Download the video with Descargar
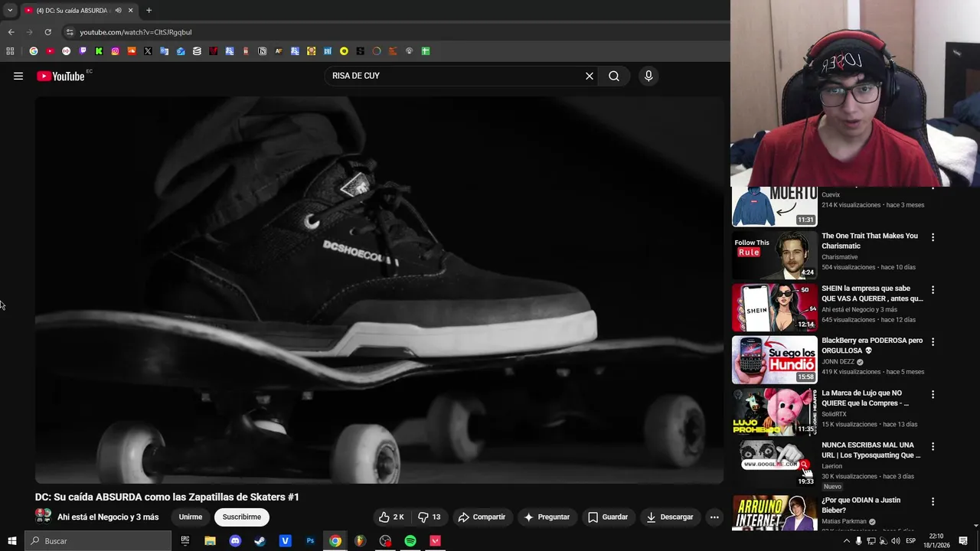Image resolution: width=980 pixels, height=551 pixels. pos(669,517)
